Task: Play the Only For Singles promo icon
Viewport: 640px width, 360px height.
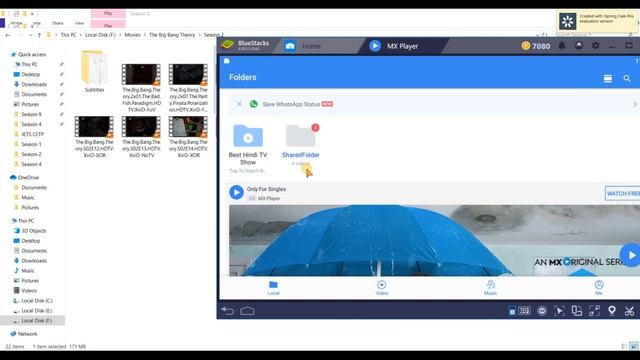Action: (236, 192)
